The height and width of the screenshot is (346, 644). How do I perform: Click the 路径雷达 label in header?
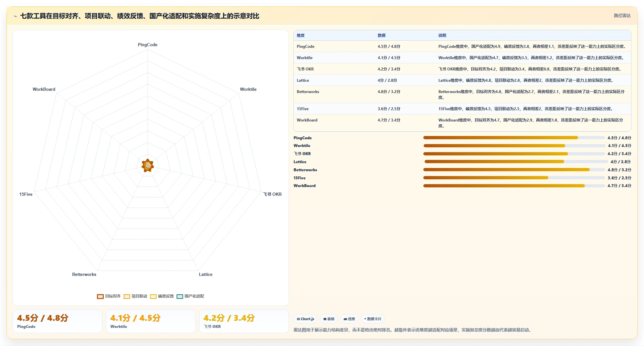pyautogui.click(x=622, y=16)
